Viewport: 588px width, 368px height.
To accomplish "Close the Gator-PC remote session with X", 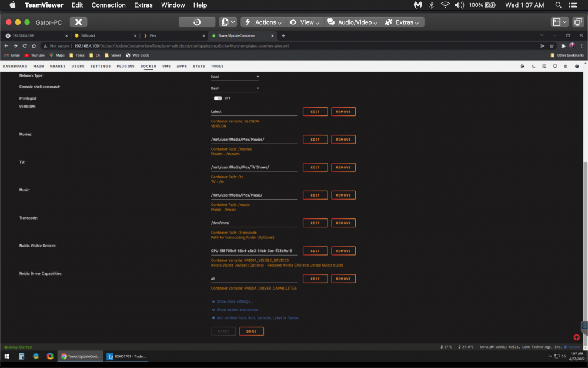I will (x=78, y=22).
